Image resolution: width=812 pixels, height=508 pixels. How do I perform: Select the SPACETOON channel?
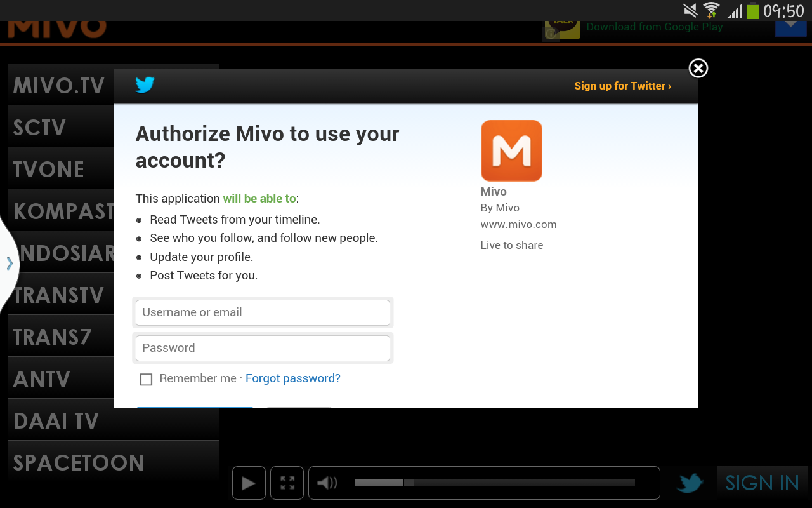[114, 462]
